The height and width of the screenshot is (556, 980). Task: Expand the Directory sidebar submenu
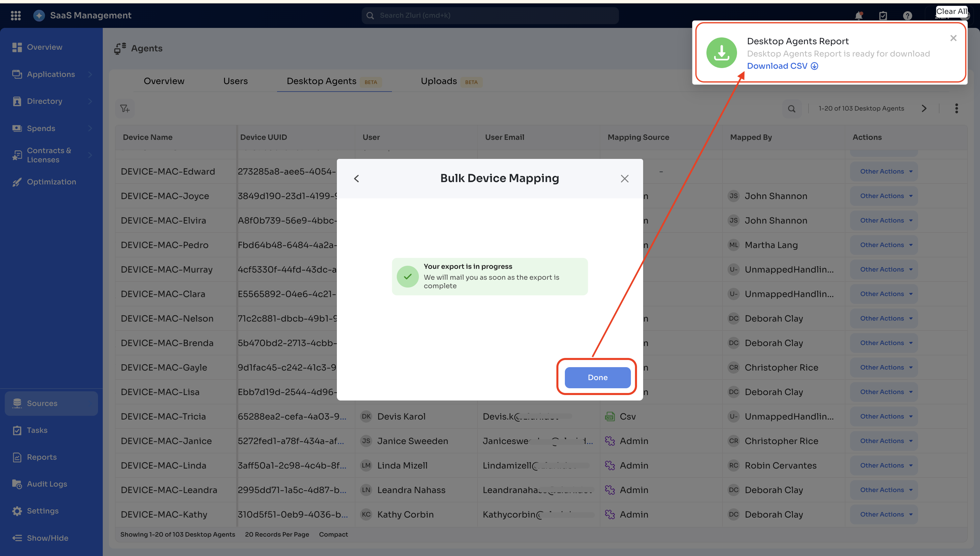90,101
